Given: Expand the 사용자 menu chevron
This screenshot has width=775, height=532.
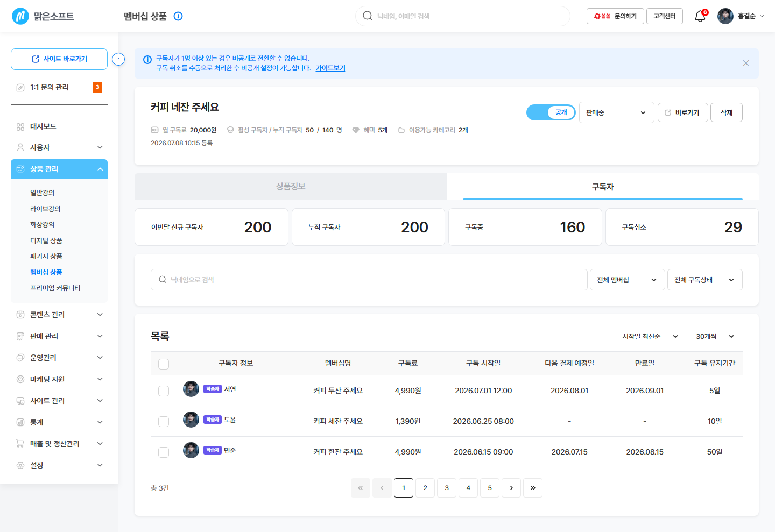Looking at the screenshot, I should pos(100,147).
